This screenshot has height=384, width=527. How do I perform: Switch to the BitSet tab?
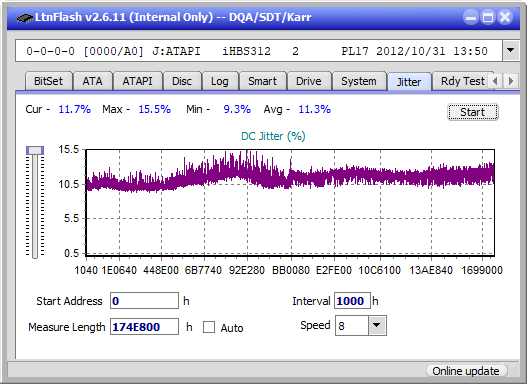pos(48,81)
